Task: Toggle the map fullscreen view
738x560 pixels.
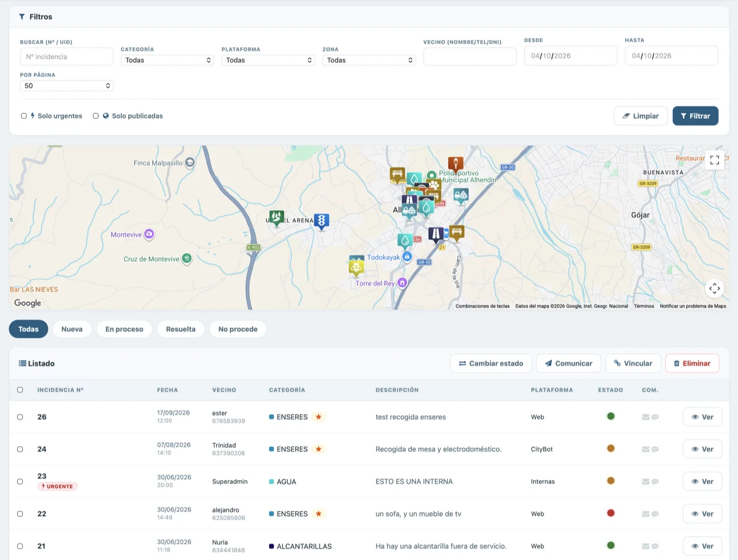Action: [x=715, y=160]
